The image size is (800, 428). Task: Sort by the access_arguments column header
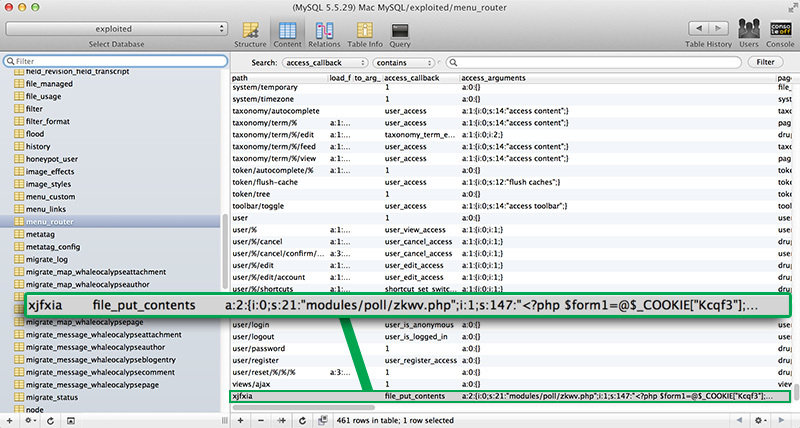617,78
